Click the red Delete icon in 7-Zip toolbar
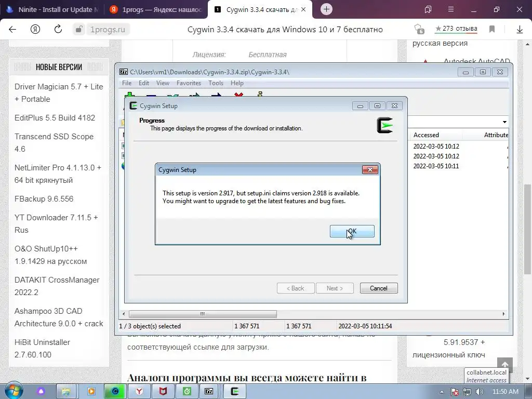Viewport: 532px width, 399px height. (x=238, y=95)
